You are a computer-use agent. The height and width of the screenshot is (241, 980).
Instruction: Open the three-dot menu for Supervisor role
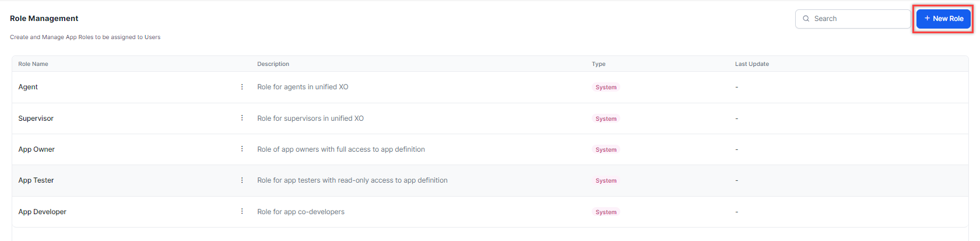[242, 118]
